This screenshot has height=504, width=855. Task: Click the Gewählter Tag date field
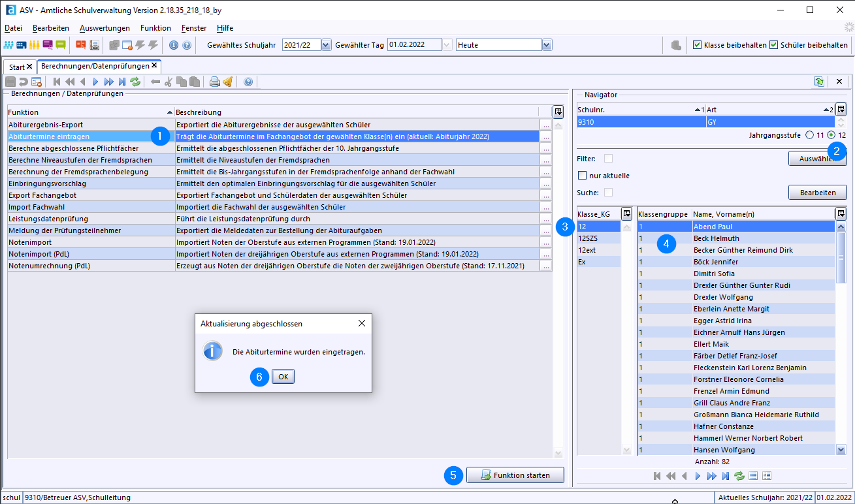(x=414, y=45)
